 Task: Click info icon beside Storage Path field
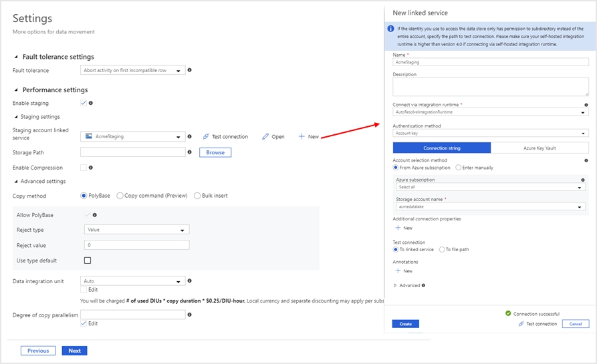point(190,152)
